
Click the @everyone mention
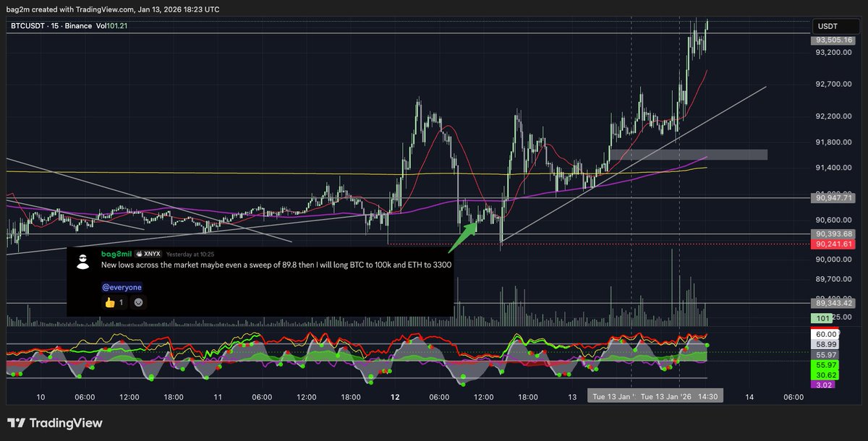pos(122,287)
